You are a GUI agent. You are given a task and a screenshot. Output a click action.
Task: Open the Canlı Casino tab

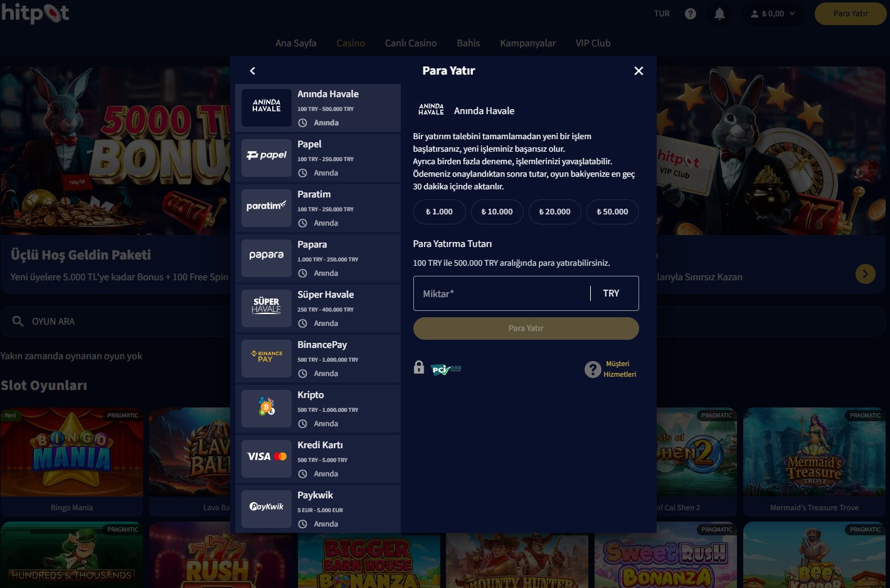410,43
